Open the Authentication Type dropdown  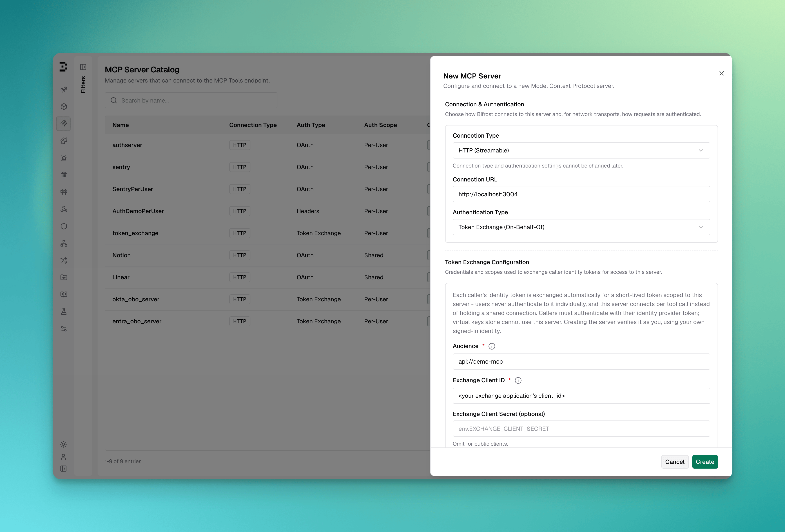(x=581, y=227)
